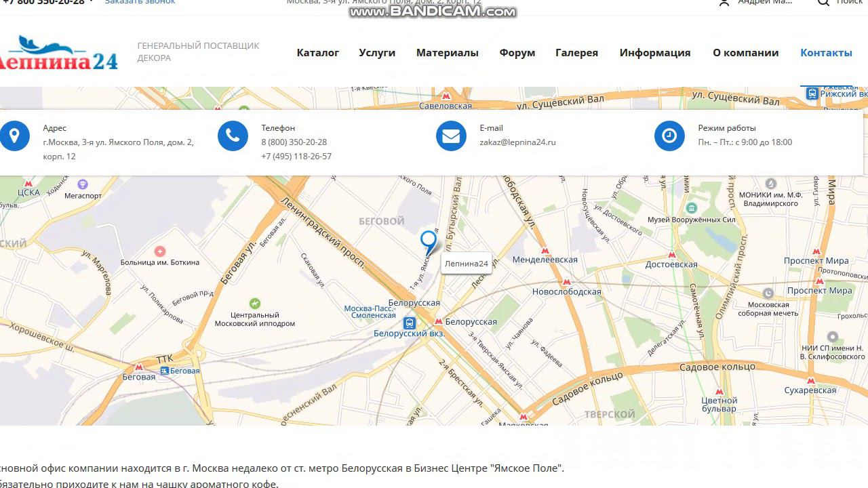
Task: Click the Белорусский вкз. train station icon
Action: [409, 323]
